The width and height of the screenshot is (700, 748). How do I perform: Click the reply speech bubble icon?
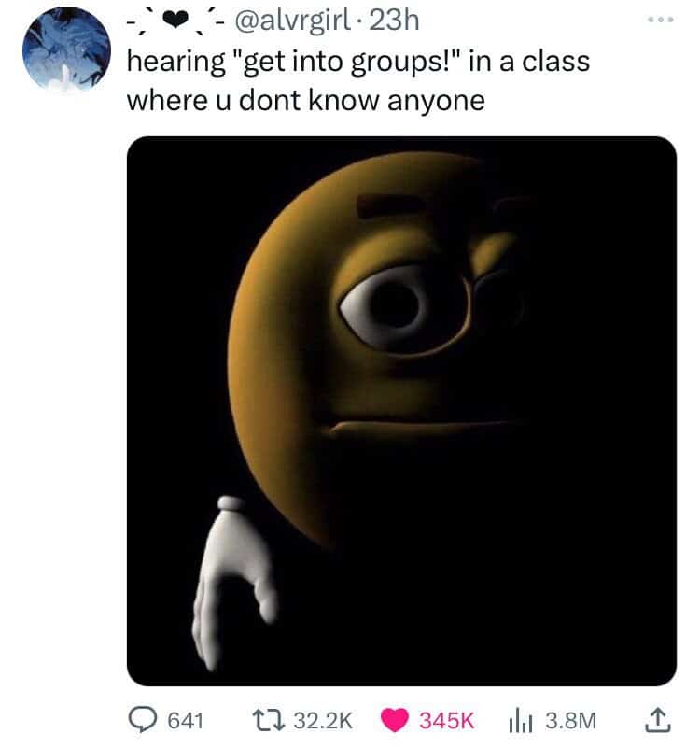click(x=142, y=720)
